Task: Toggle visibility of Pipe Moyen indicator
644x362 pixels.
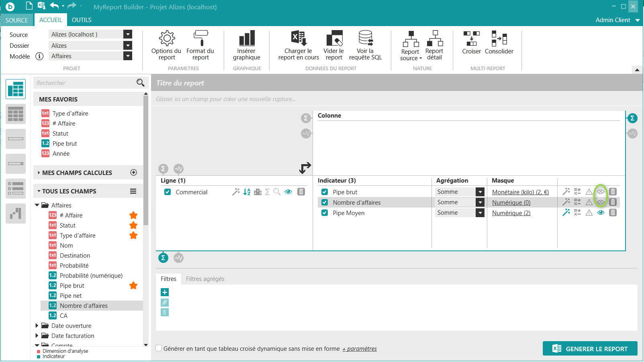Action: 601,213
